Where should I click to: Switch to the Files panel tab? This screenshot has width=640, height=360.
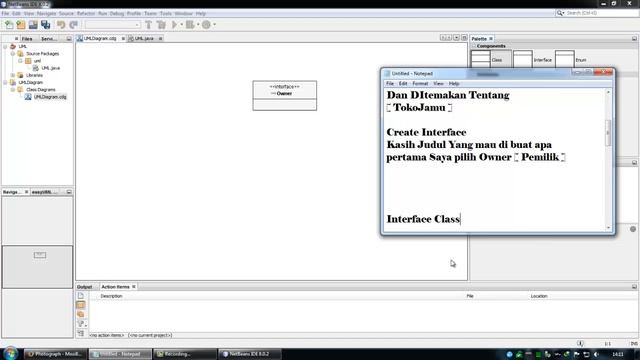(27, 39)
